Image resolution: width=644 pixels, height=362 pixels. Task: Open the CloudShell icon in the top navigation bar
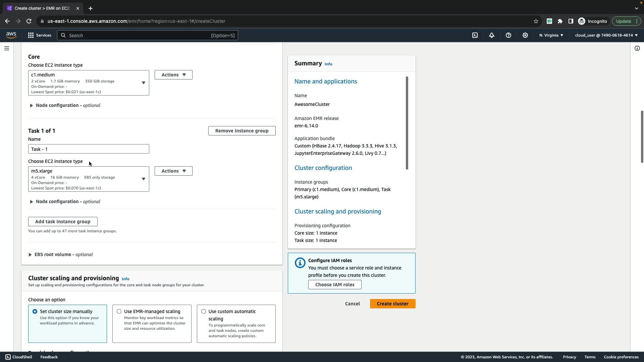coord(475,35)
